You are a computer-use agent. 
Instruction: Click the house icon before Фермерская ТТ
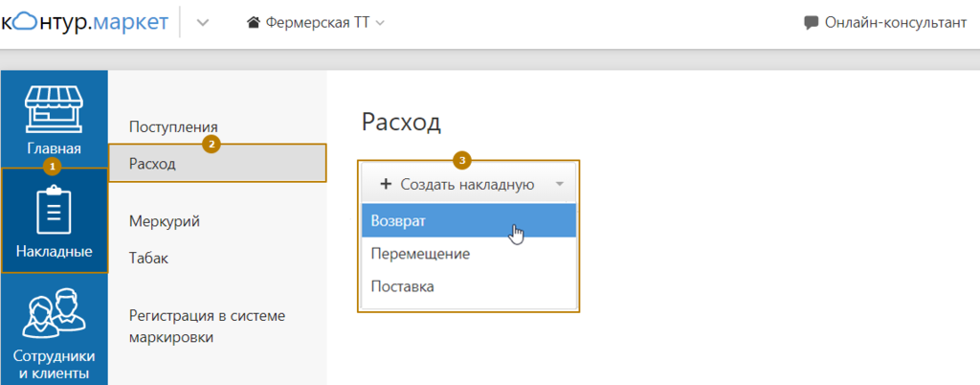tap(254, 23)
